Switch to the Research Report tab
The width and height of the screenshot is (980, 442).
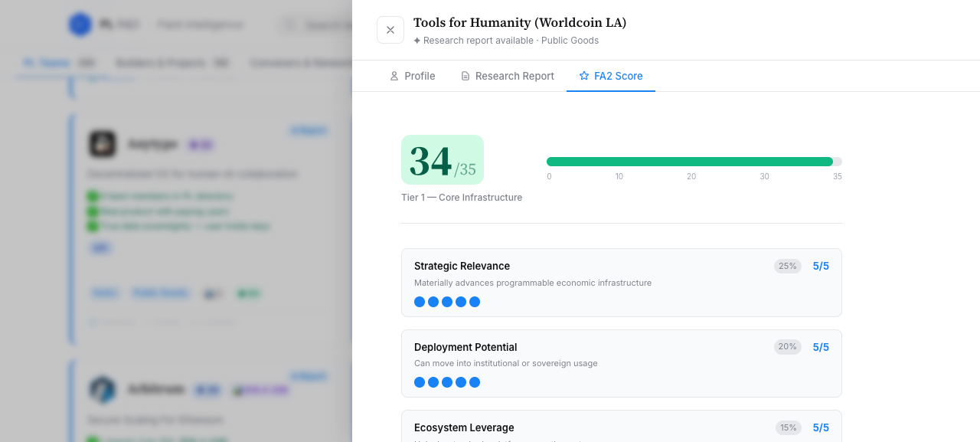tap(507, 76)
